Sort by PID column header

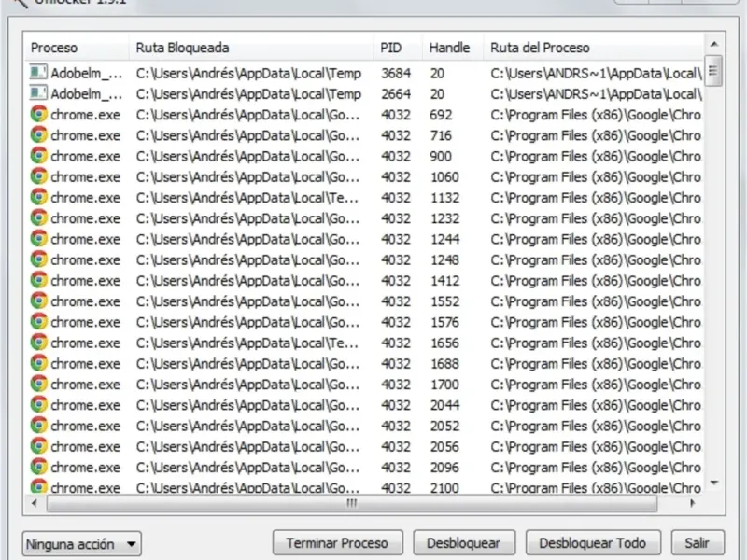[398, 48]
